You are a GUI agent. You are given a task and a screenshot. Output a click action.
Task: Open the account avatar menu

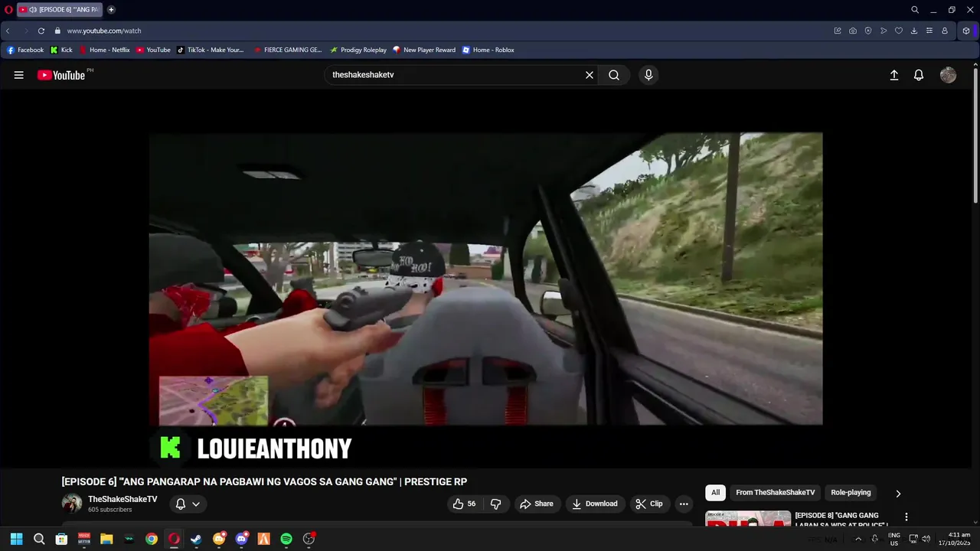coord(948,75)
